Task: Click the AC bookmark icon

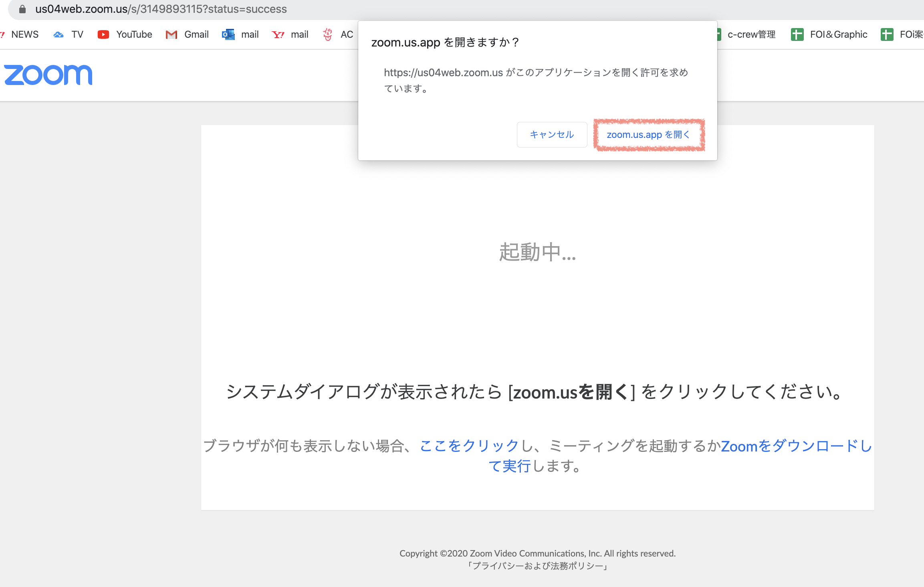Action: coord(328,35)
